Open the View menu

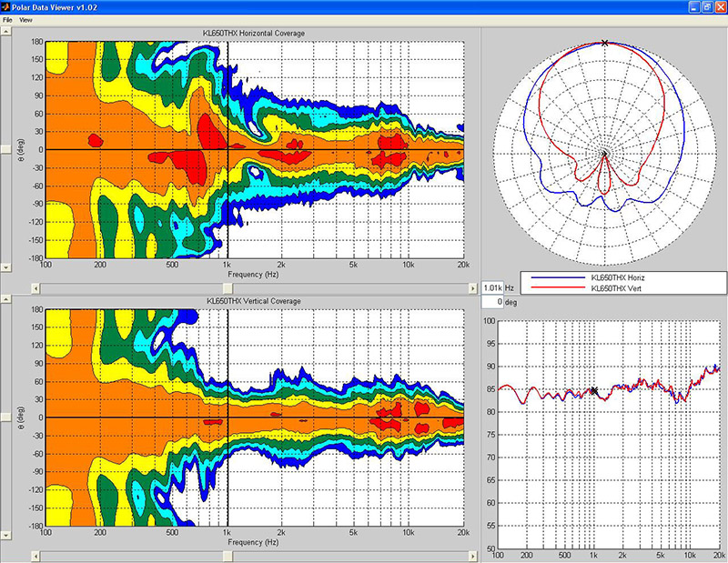[x=25, y=19]
